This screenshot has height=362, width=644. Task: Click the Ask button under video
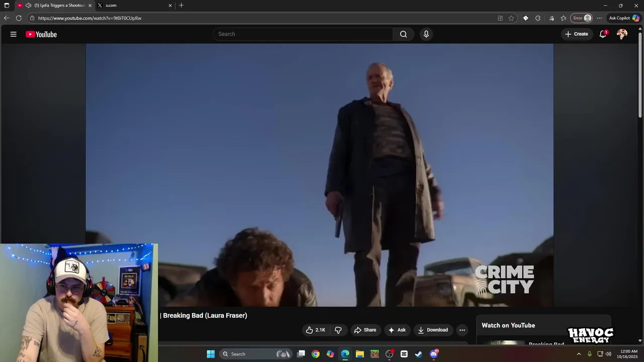[396, 330]
